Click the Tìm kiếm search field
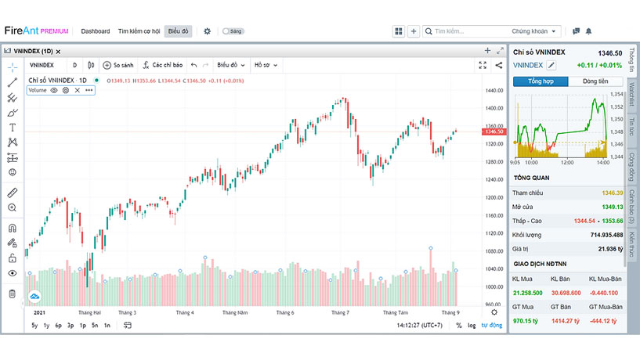The height and width of the screenshot is (364, 640). (x=468, y=31)
